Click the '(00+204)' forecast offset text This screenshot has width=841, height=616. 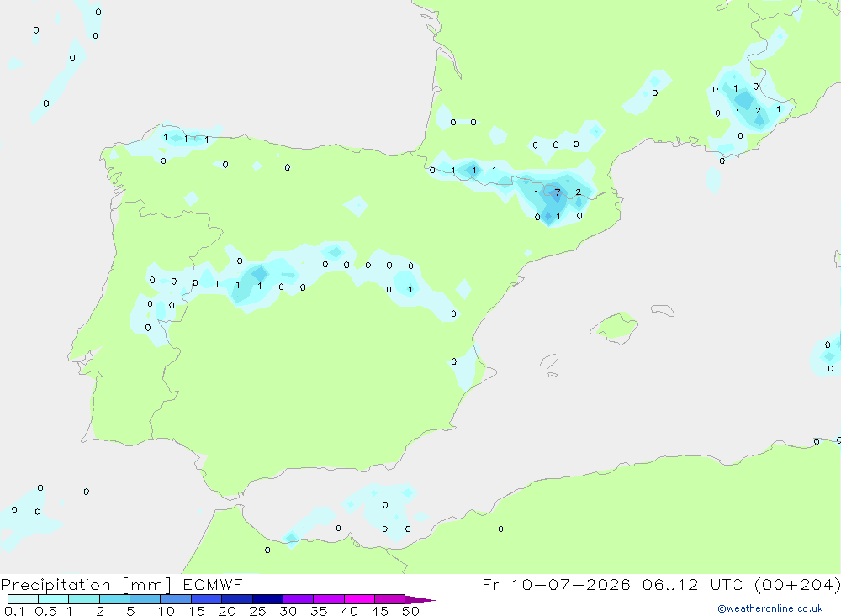pyautogui.click(x=797, y=584)
